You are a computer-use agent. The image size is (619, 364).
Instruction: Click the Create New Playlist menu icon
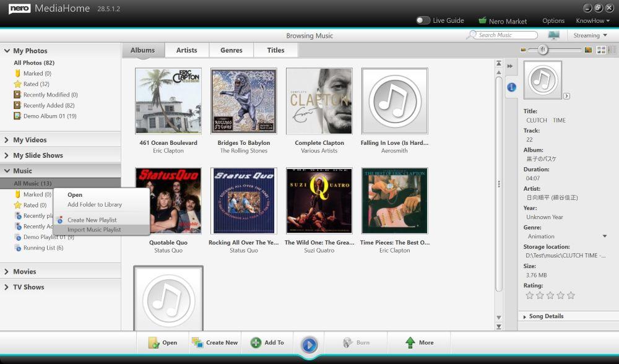[60, 220]
